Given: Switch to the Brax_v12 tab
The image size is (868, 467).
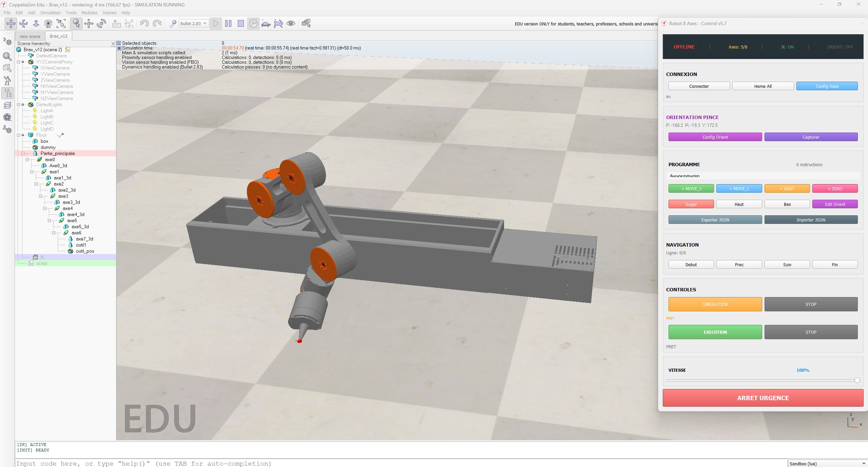Looking at the screenshot, I should pos(59,36).
